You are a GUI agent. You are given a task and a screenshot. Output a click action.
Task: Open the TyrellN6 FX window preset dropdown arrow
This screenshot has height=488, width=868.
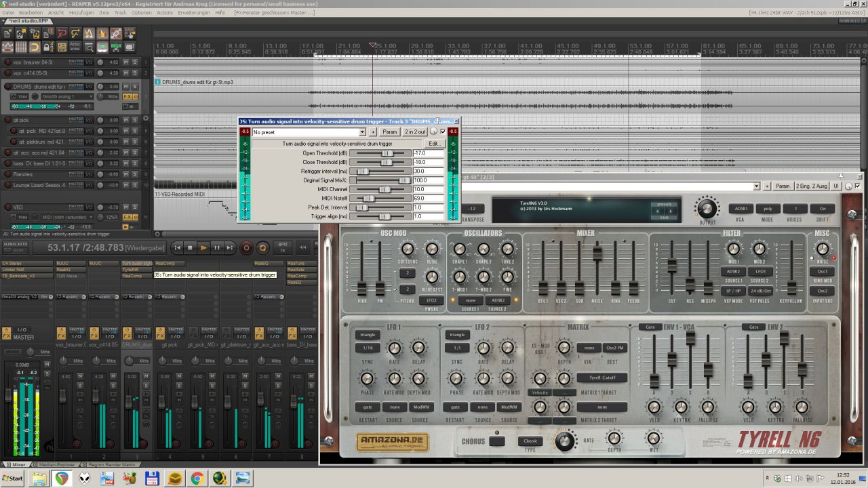pos(757,186)
